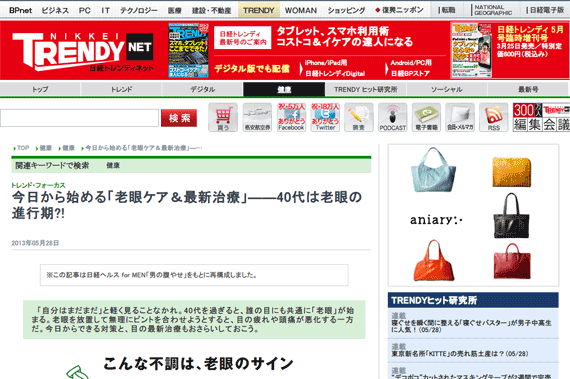
Task: Open ビジネス in the top bar
Action: coord(55,11)
